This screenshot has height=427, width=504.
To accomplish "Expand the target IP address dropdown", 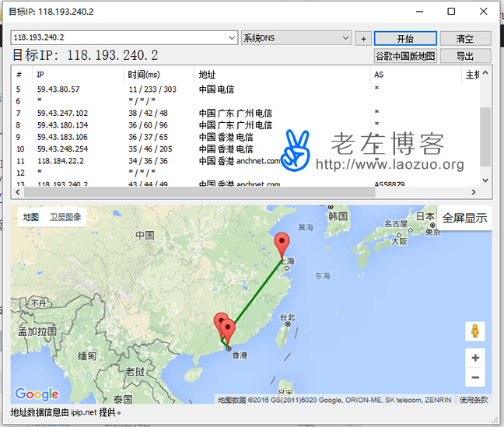I will tap(232, 38).
